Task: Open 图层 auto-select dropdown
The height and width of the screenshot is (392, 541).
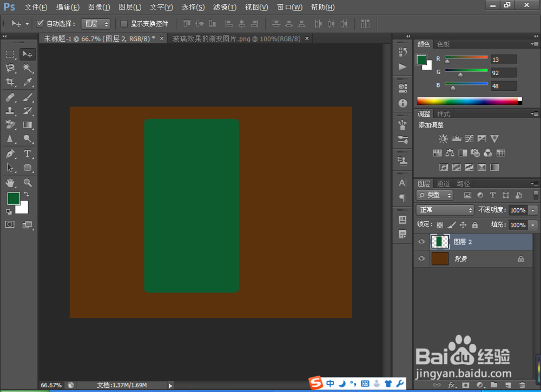Action: tap(96, 24)
